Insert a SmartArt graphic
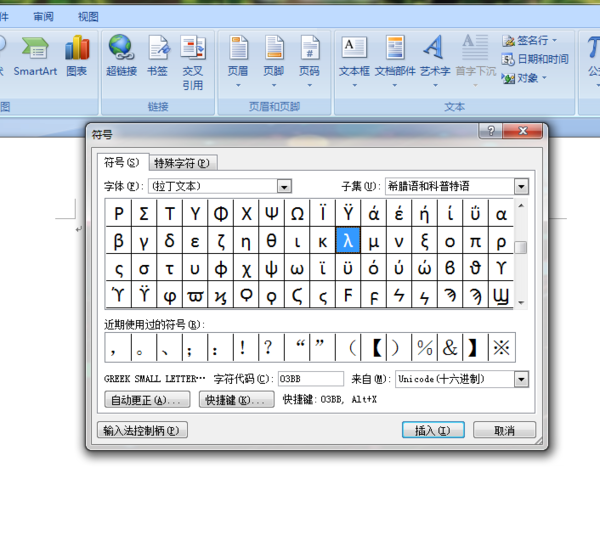This screenshot has height=535, width=600. pos(35,57)
